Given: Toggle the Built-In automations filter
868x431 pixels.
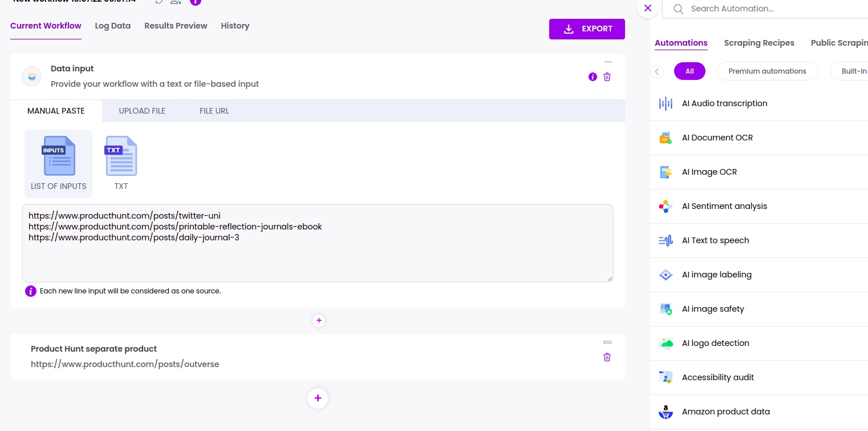Looking at the screenshot, I should (x=853, y=71).
